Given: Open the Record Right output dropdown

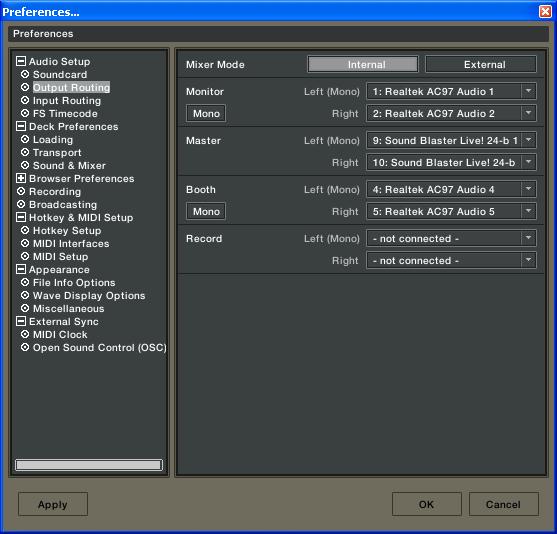Looking at the screenshot, I should (x=451, y=260).
